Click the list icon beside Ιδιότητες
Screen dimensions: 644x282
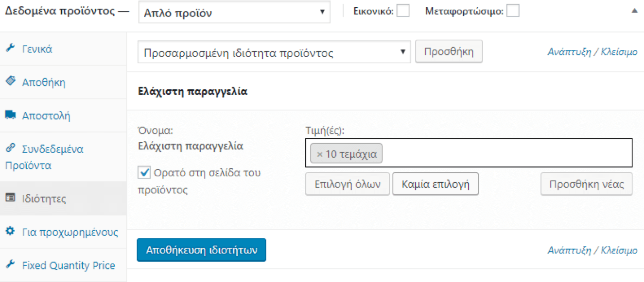(x=10, y=198)
